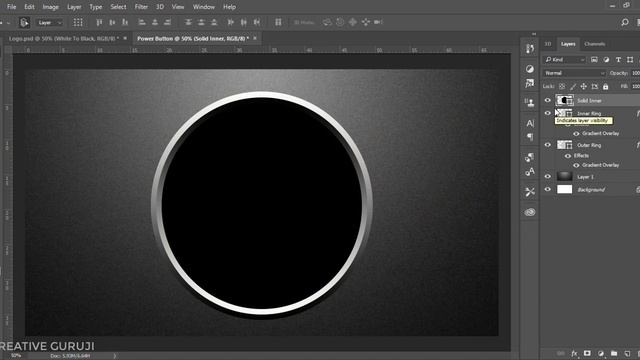Open the search icon in options bar

(x=624, y=22)
